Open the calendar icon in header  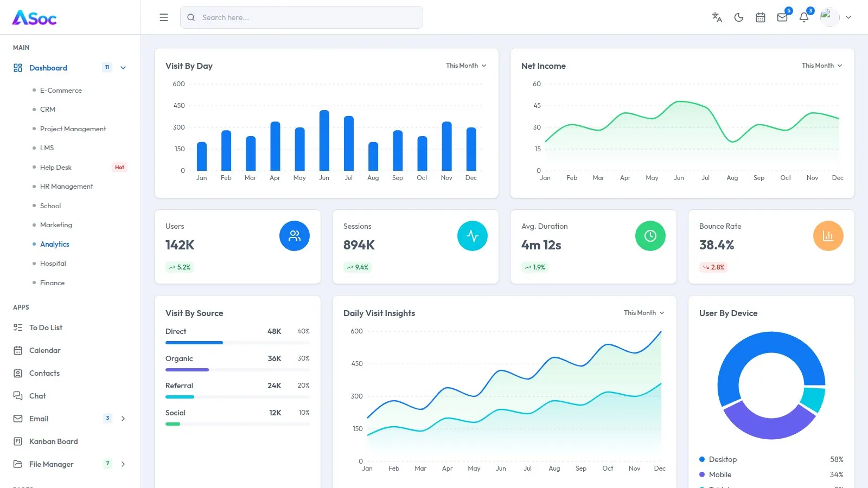[x=761, y=17]
